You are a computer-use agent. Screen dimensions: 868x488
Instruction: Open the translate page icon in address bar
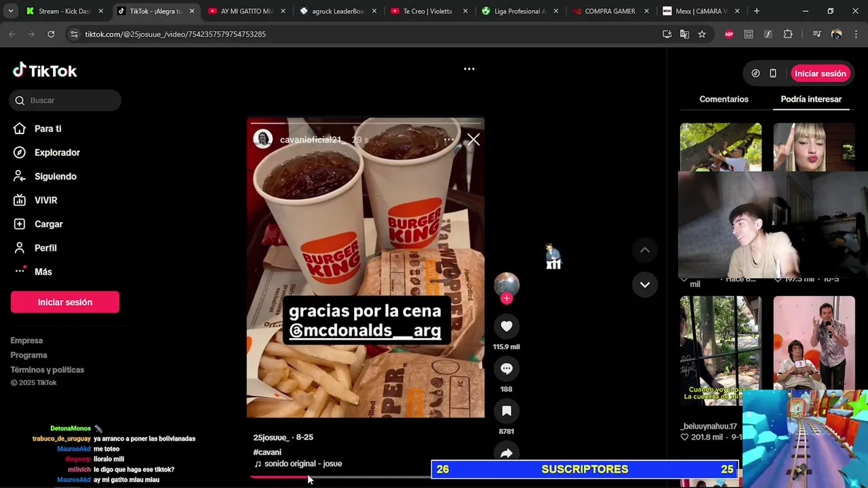pos(684,34)
